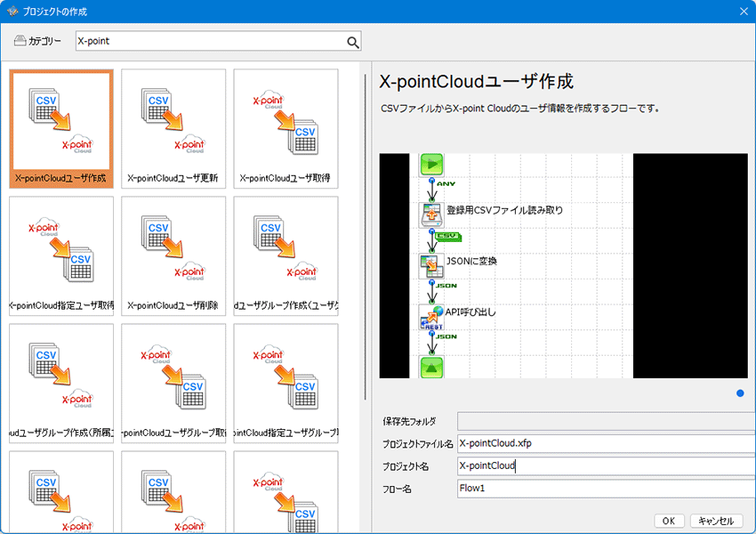
Task: Click the フロー名 field containing Flow1
Action: click(607, 489)
